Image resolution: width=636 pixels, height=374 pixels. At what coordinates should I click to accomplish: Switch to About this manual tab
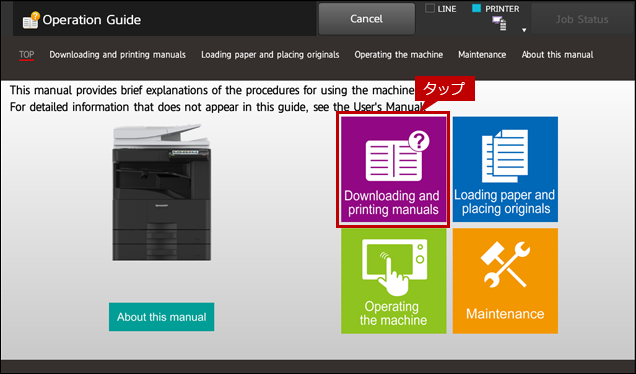point(557,55)
